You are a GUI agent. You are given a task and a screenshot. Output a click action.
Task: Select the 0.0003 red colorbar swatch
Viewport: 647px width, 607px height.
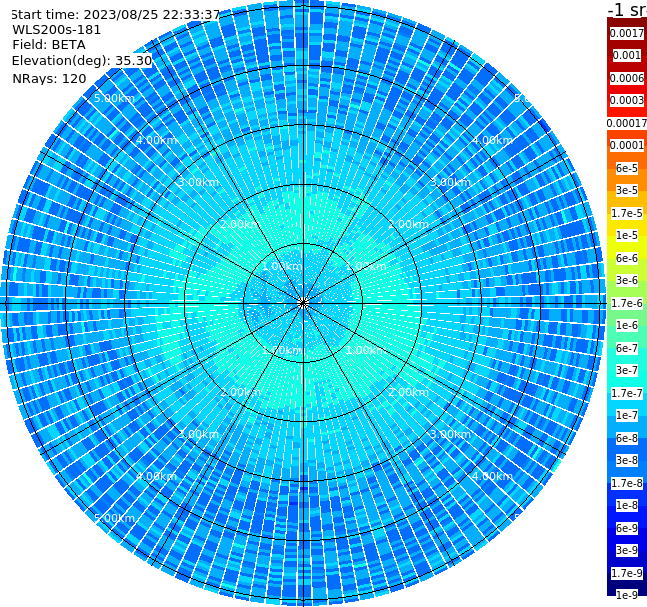pyautogui.click(x=627, y=100)
